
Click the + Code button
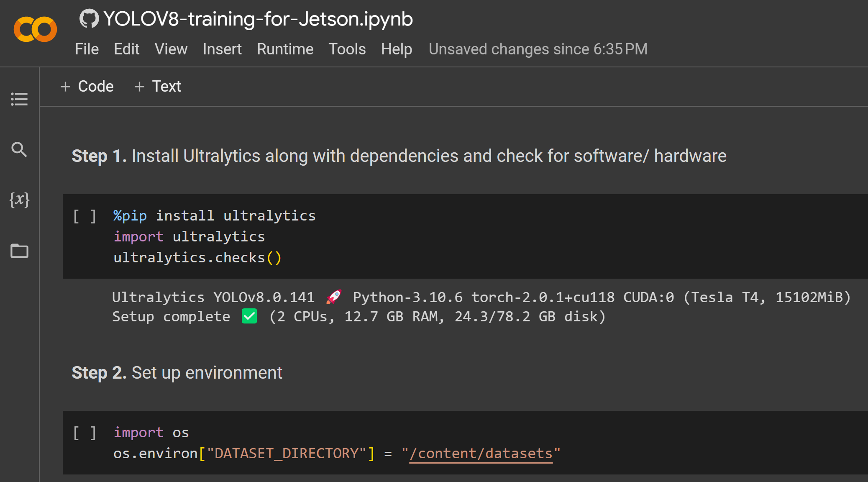coord(87,85)
